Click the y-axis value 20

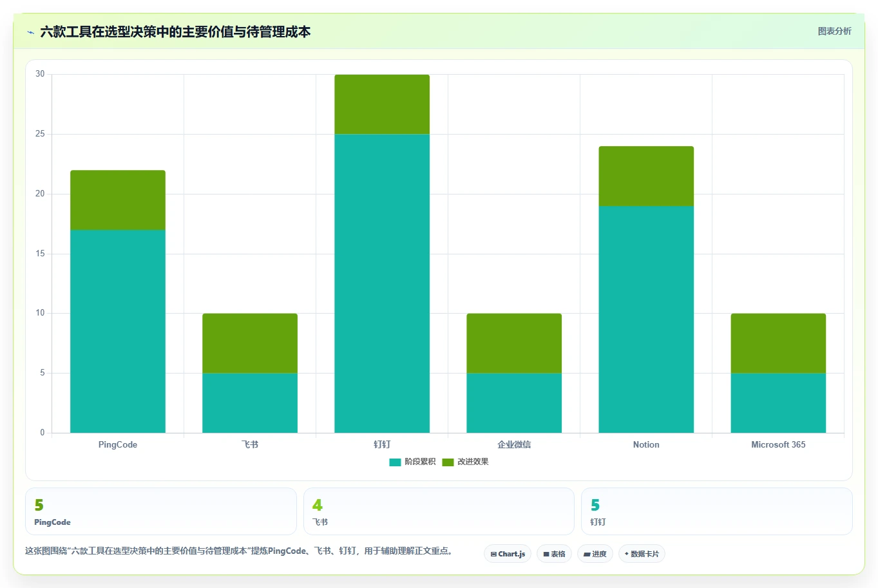coord(40,194)
